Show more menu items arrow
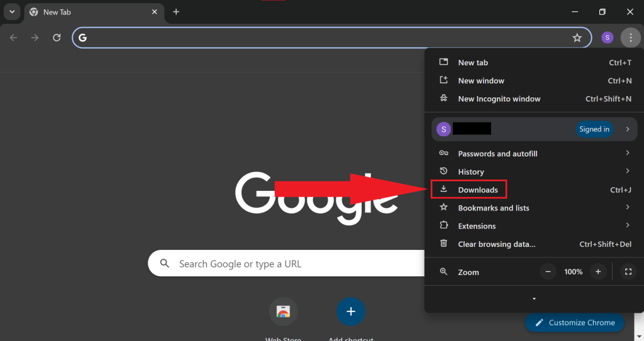 (x=534, y=299)
